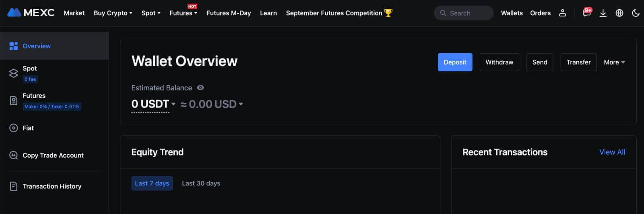
Task: Click the Transaction History document icon
Action: click(14, 186)
